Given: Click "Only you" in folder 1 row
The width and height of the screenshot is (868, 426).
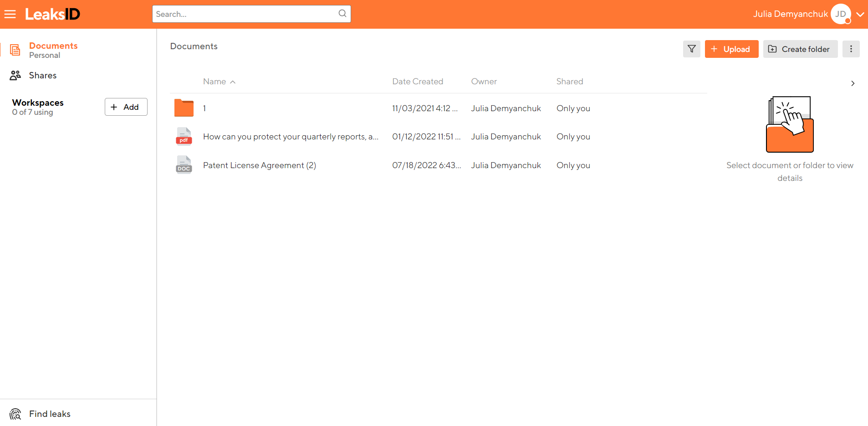Looking at the screenshot, I should (x=573, y=108).
